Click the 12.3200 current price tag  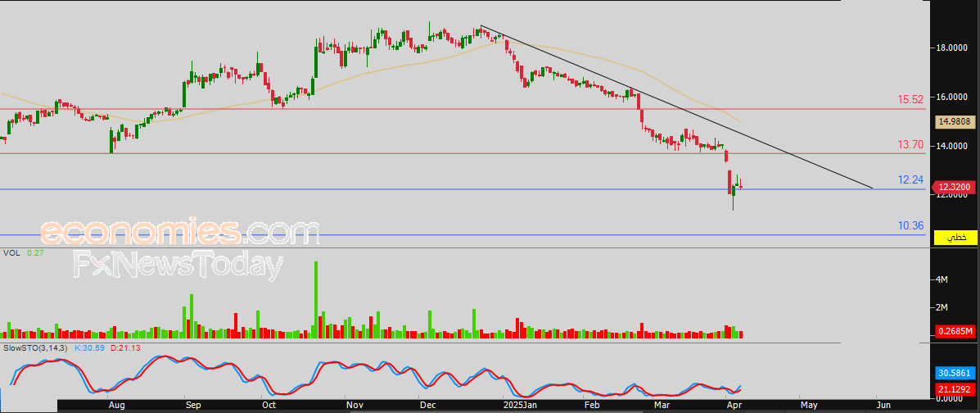point(955,187)
